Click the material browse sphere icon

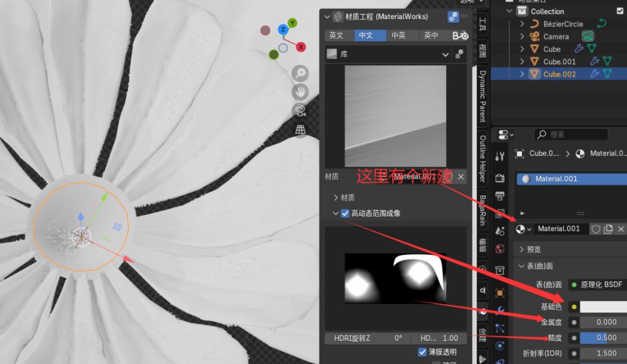tap(523, 229)
